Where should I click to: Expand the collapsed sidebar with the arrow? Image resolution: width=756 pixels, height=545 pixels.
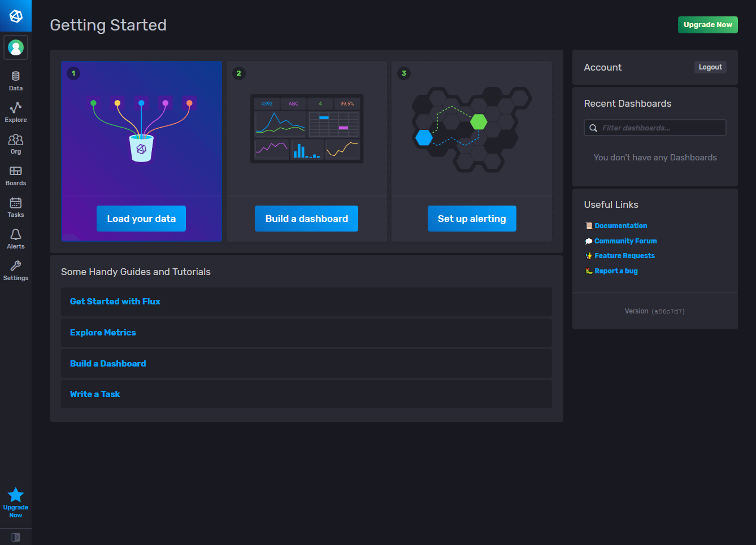point(15,537)
